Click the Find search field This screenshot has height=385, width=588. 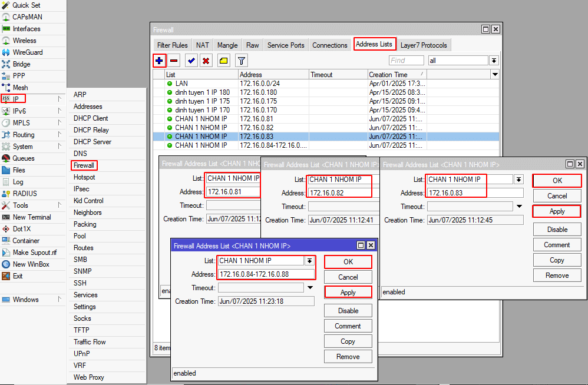click(x=407, y=61)
